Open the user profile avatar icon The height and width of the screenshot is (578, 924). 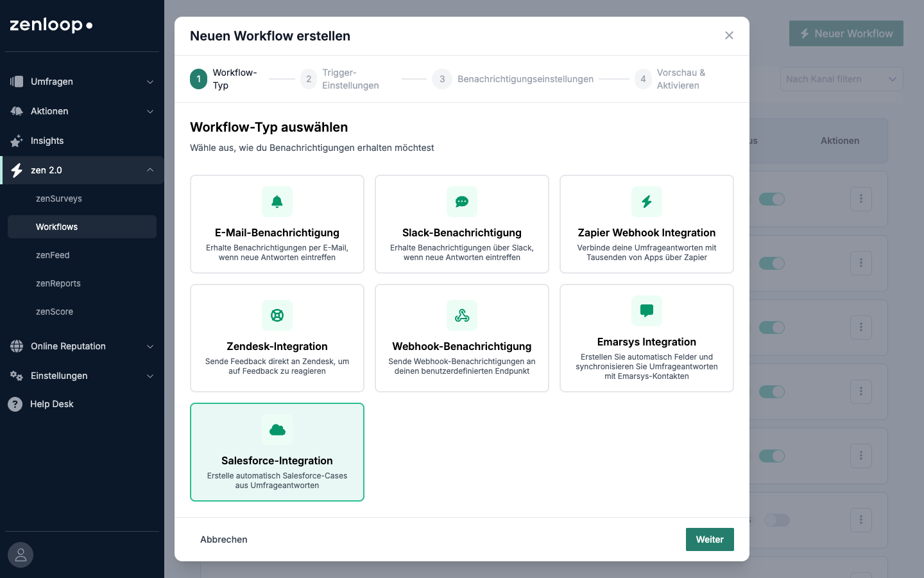click(21, 555)
